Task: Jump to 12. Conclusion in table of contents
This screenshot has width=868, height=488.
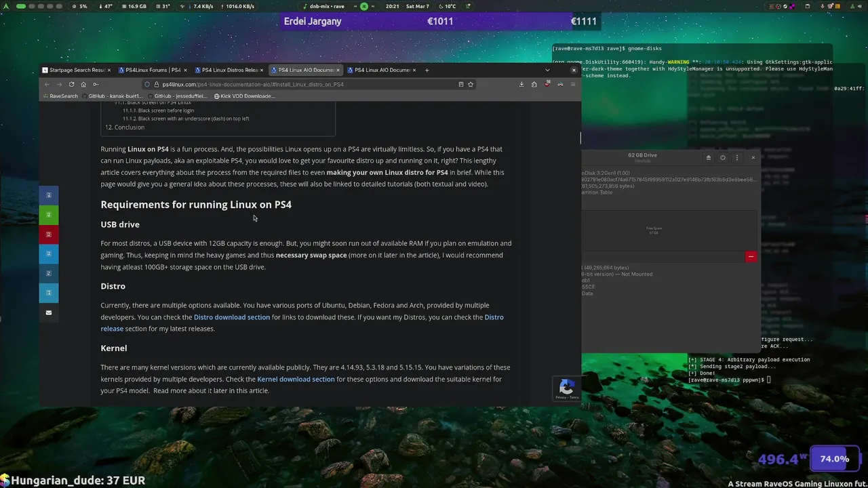Action: click(x=125, y=127)
